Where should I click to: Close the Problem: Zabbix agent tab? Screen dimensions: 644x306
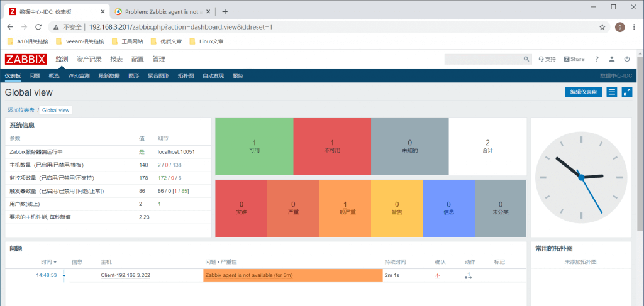tap(209, 11)
